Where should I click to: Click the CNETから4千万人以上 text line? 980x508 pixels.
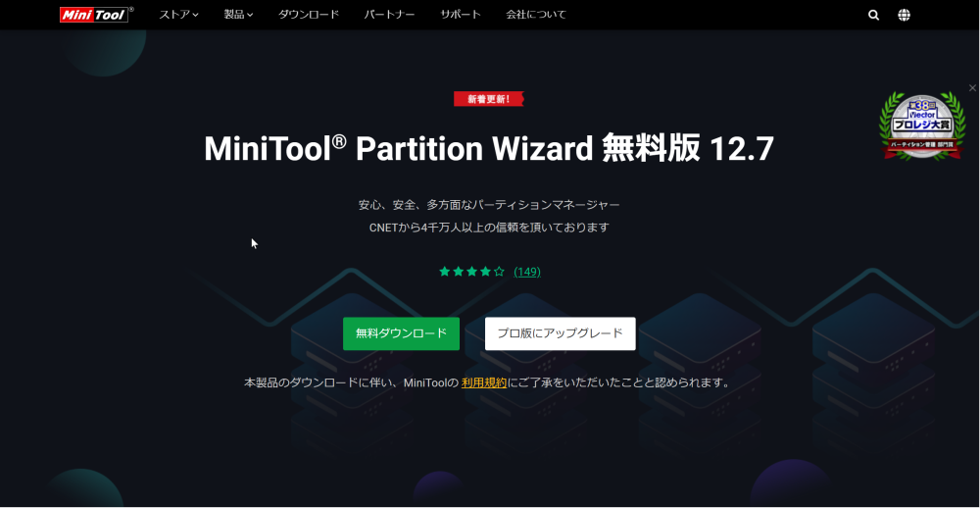coord(489,228)
